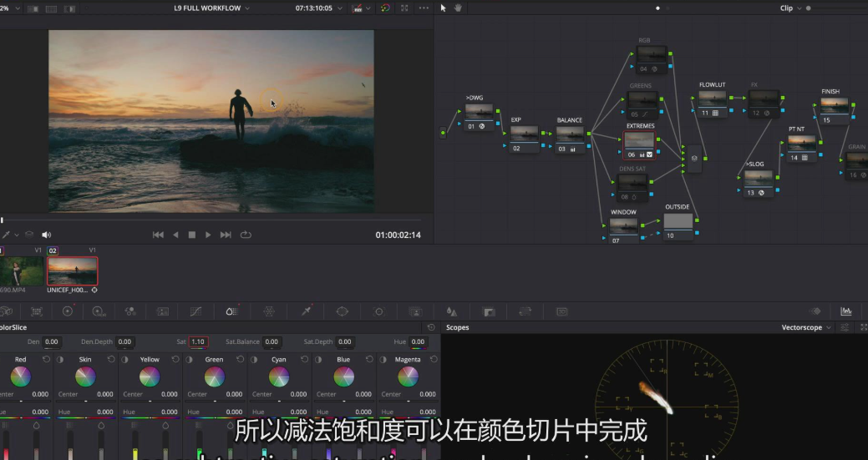Open the Sizing palette

pyautogui.click(x=525, y=312)
